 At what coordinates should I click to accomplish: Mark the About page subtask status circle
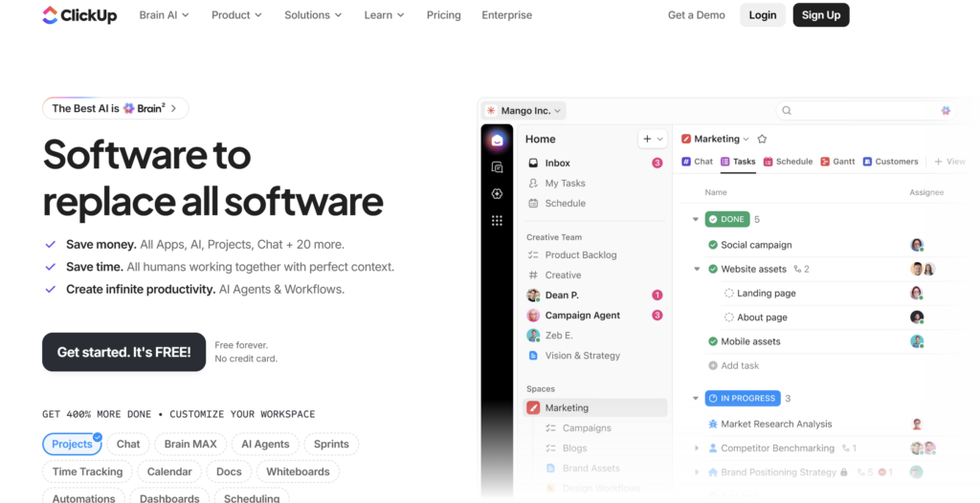point(728,317)
